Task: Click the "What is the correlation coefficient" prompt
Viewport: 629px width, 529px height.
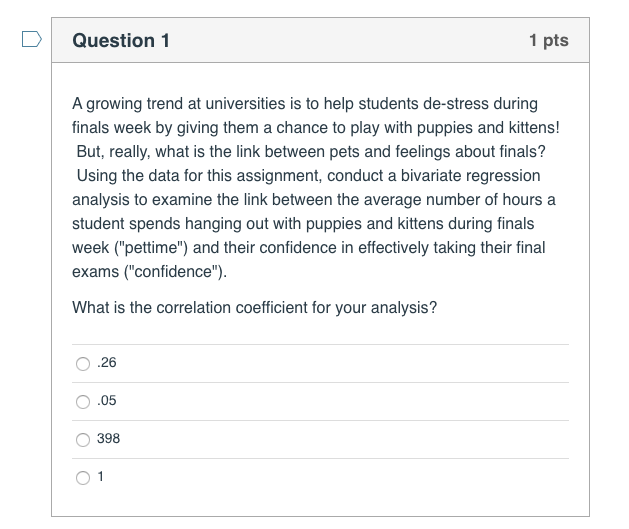Action: (254, 307)
